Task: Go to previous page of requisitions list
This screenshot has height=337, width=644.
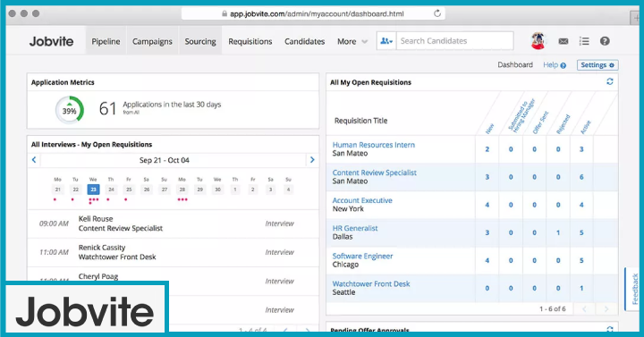Action: pos(584,309)
